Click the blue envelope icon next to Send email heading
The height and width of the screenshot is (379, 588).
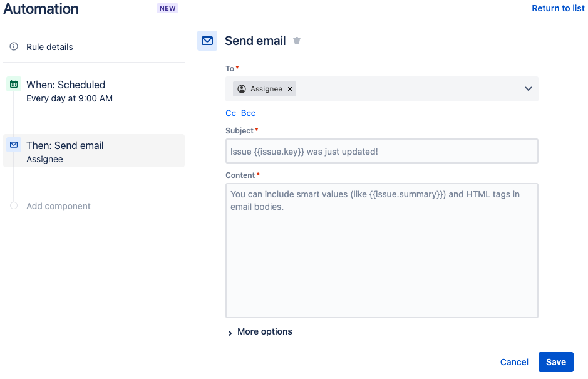[207, 41]
